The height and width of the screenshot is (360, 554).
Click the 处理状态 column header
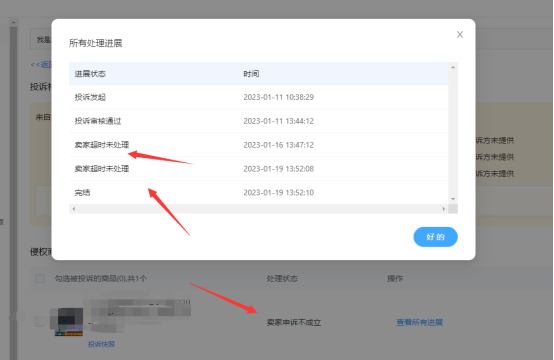282,278
